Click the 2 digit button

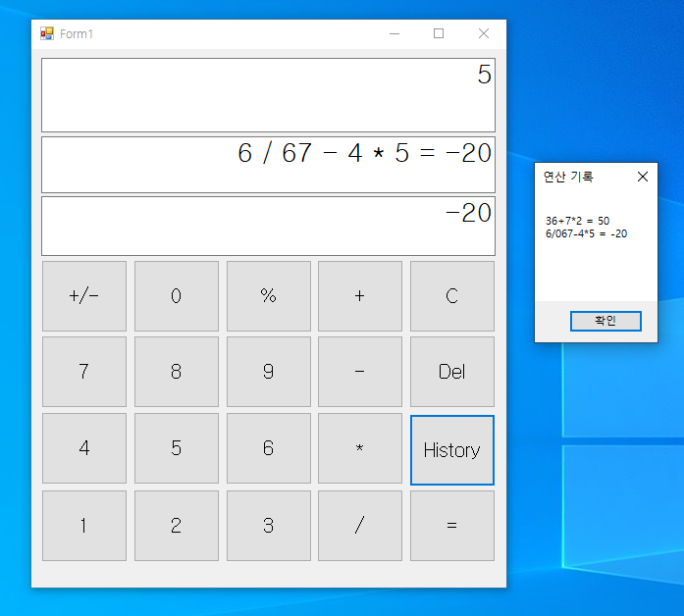tap(177, 526)
